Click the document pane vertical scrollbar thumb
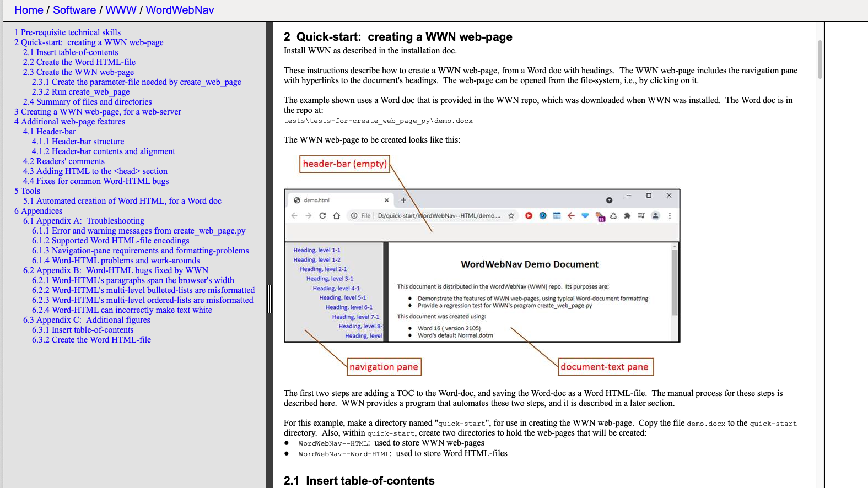The image size is (868, 488). 820,59
